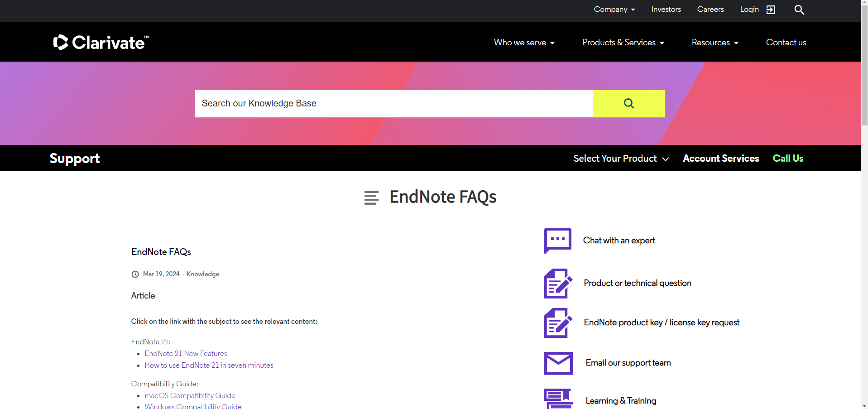Click the Support heading link

75,159
